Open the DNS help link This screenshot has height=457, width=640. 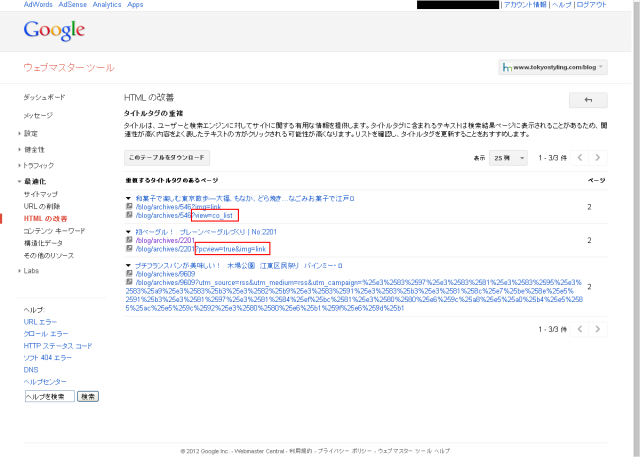31,370
